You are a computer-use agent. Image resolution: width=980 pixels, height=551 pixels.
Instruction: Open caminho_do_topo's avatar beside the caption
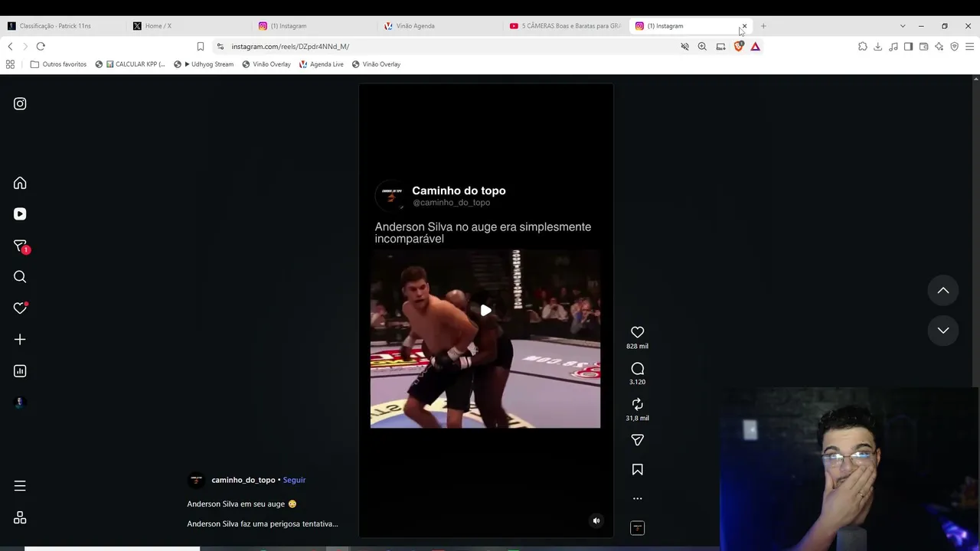196,480
